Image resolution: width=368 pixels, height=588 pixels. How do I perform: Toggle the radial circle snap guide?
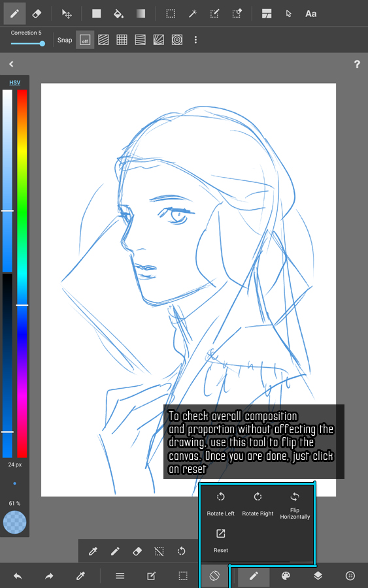177,40
